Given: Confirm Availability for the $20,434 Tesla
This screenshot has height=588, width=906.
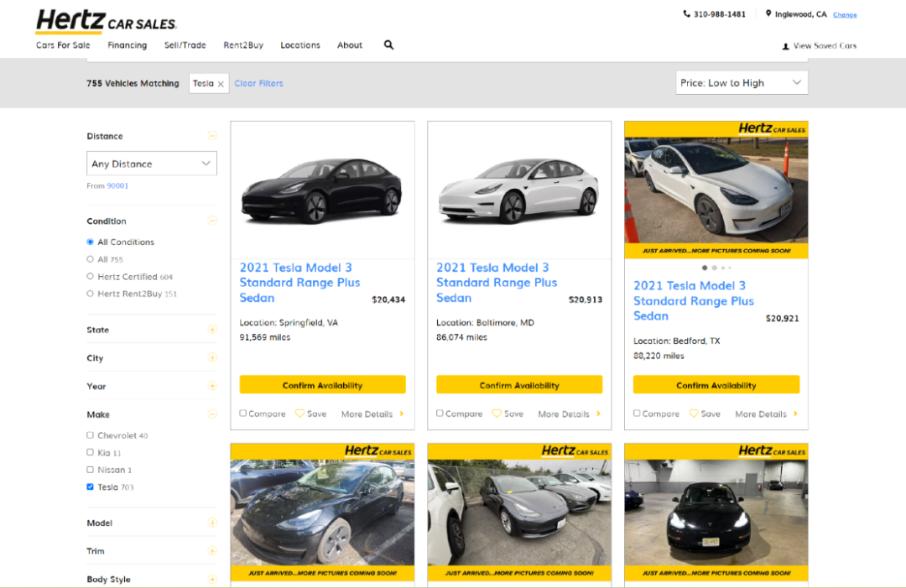Looking at the screenshot, I should click(322, 385).
